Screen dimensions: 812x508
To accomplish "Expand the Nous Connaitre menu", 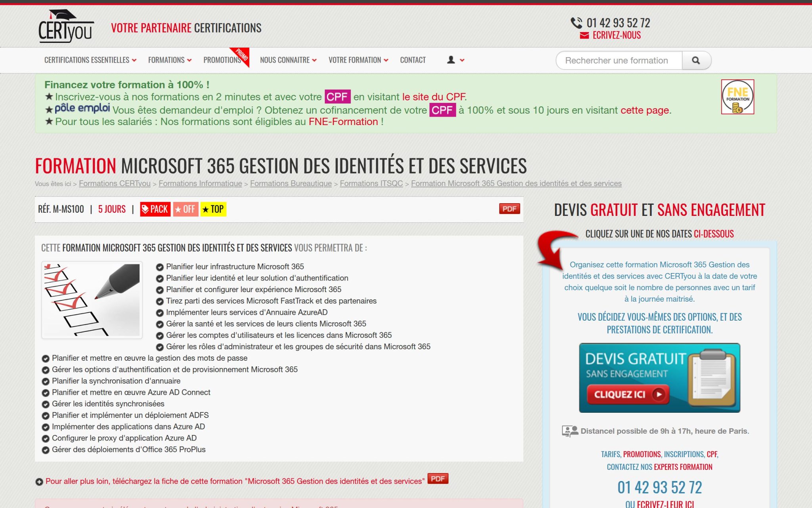I will click(288, 60).
